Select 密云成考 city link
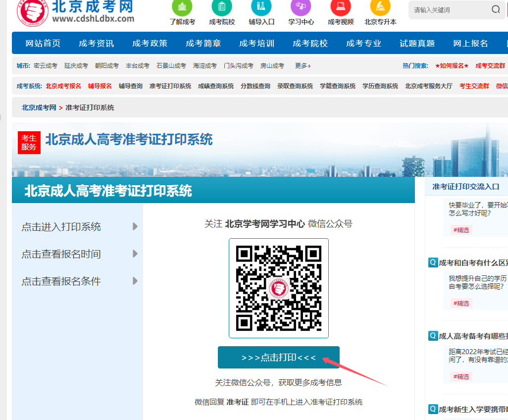Viewport: 508px width, 420px height. click(46, 66)
